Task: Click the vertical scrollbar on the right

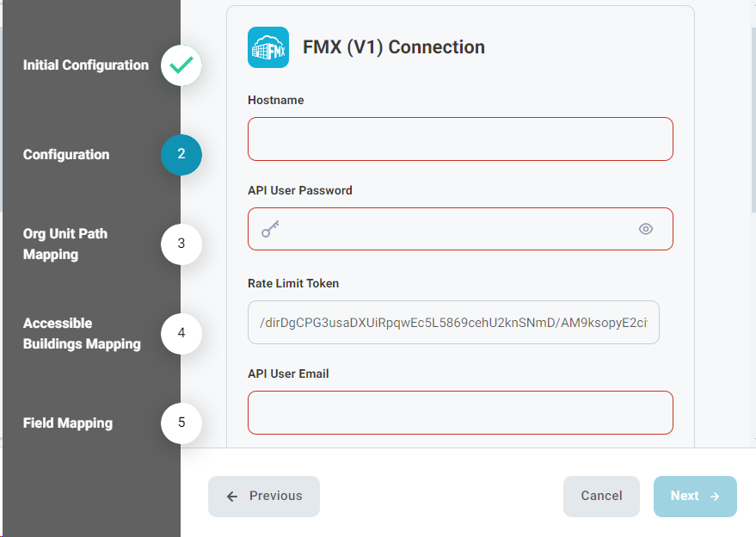Action: pyautogui.click(x=753, y=120)
